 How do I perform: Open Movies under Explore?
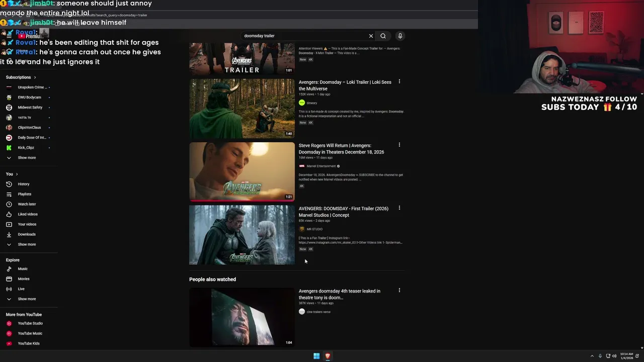click(24, 279)
